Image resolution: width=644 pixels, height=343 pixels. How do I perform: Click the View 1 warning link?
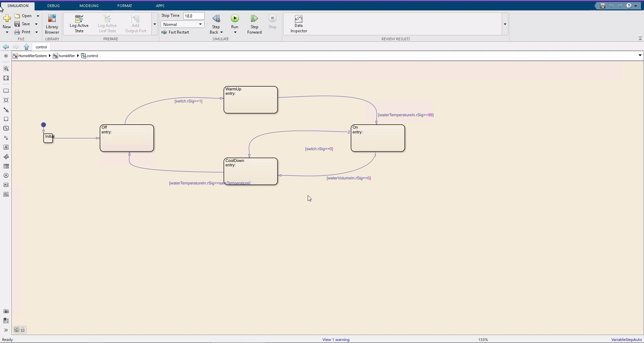click(336, 340)
